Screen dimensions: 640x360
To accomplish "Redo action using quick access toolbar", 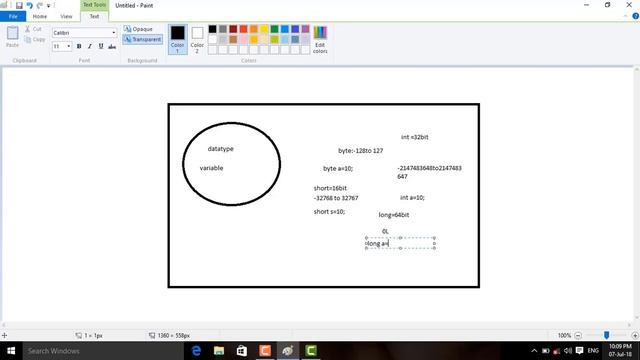I will (40, 6).
